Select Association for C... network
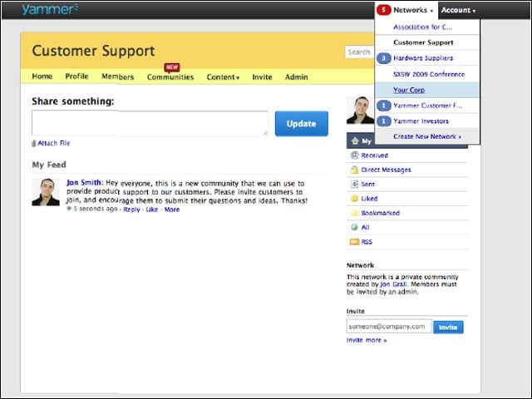This screenshot has height=399, width=532. coord(422,27)
